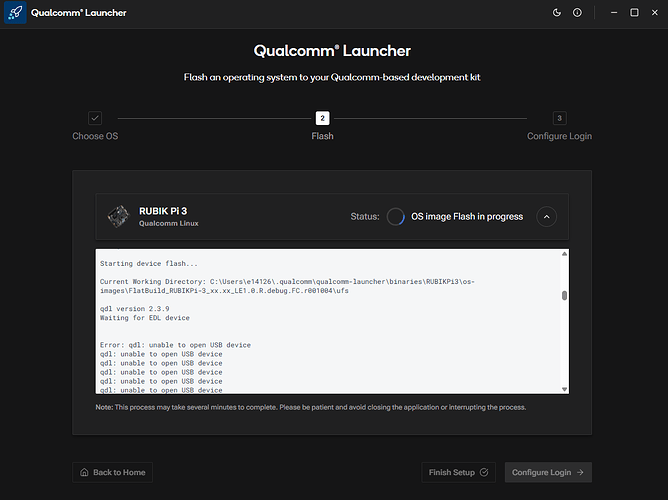Image resolution: width=668 pixels, height=500 pixels.
Task: Maximize the Qualcomm Launcher window
Action: [x=634, y=13]
